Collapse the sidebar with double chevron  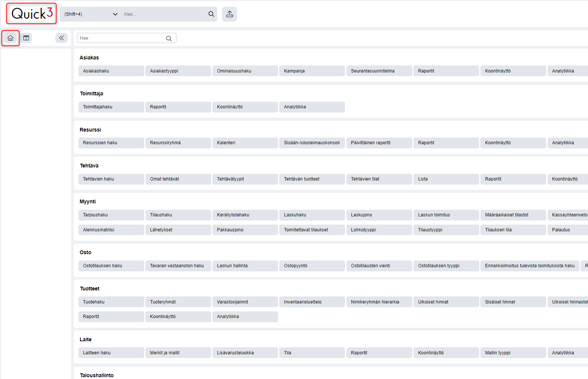click(61, 38)
